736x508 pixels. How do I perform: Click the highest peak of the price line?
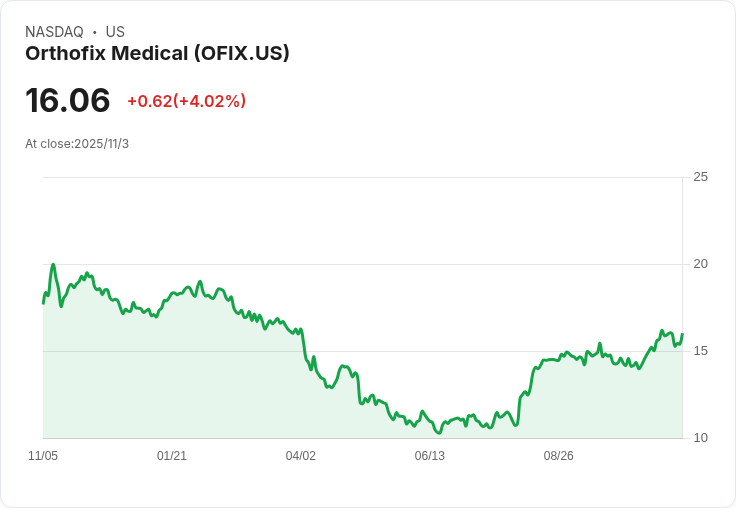click(x=53, y=265)
